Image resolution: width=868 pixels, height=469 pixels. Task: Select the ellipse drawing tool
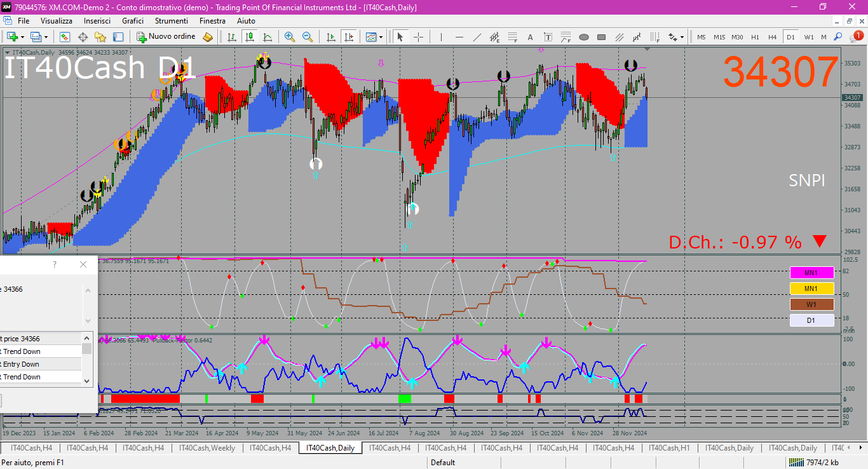(x=583, y=37)
